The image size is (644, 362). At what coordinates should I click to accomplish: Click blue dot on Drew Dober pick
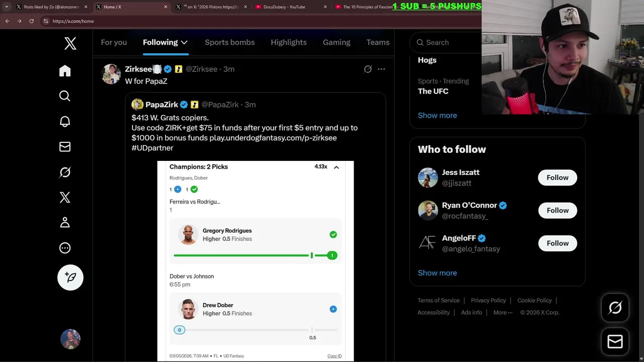pos(333,309)
